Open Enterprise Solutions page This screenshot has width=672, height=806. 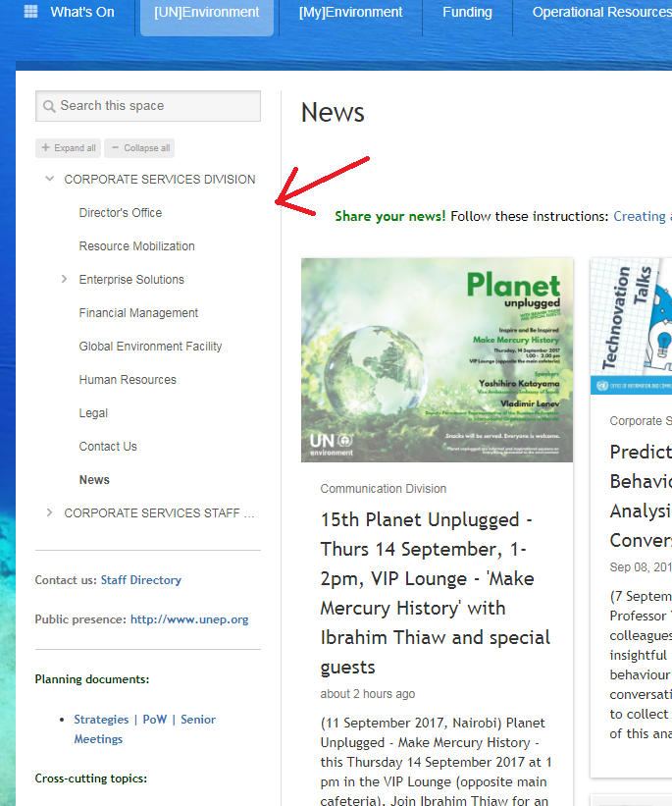(x=131, y=280)
